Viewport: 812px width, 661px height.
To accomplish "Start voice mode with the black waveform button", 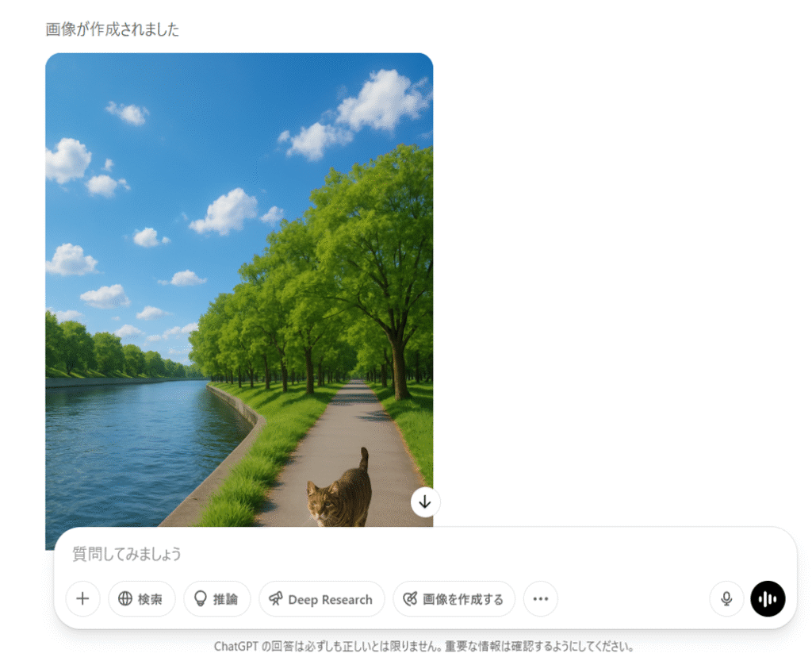I will 768,599.
